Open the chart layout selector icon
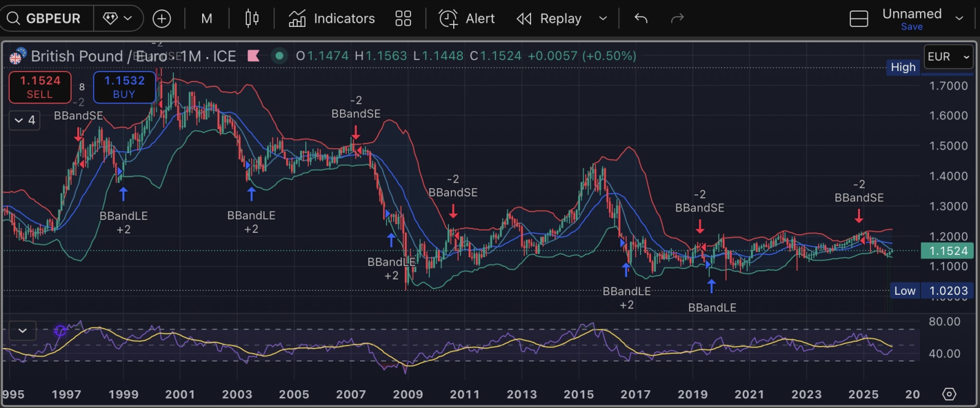This screenshot has width=980, height=408. 859,19
